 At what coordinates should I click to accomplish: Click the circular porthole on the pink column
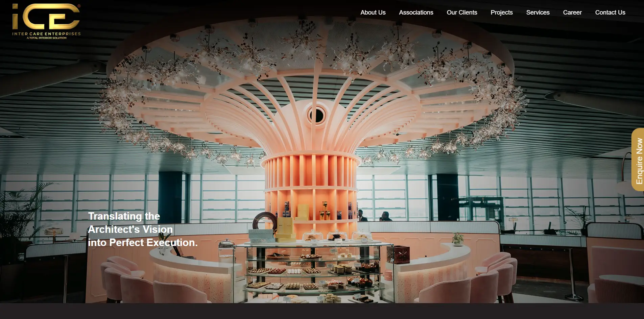point(316,116)
